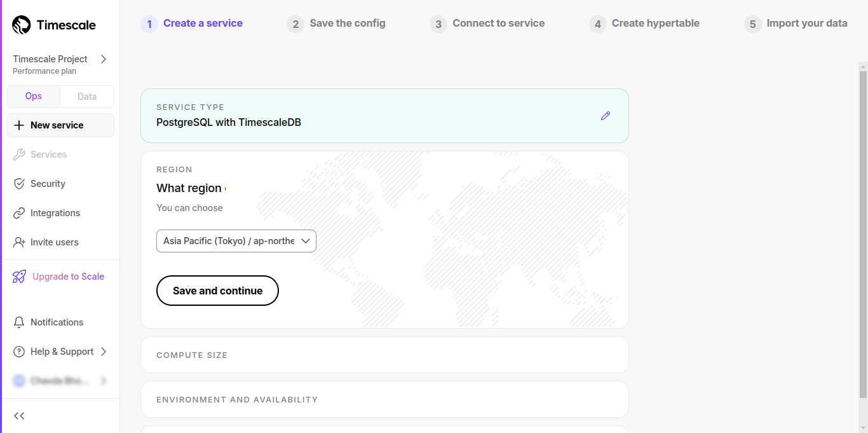Open Security in sidebar
868x433 pixels.
(x=60, y=184)
